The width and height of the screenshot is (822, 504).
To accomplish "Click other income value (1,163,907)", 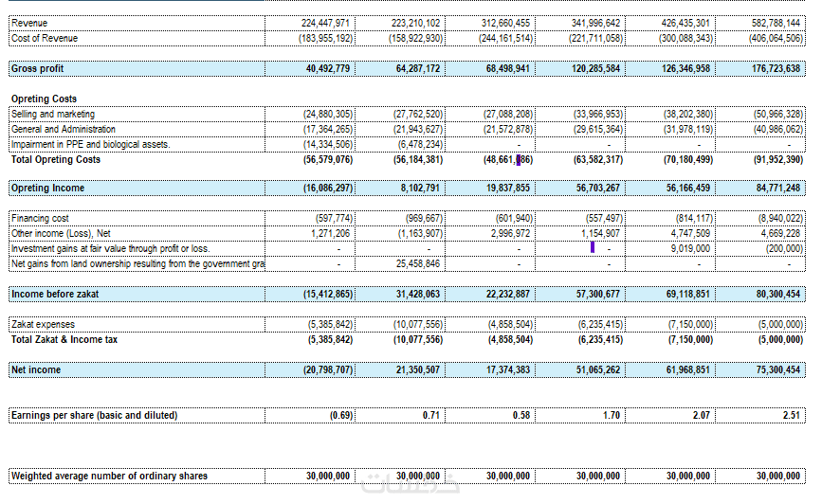I will (x=420, y=234).
